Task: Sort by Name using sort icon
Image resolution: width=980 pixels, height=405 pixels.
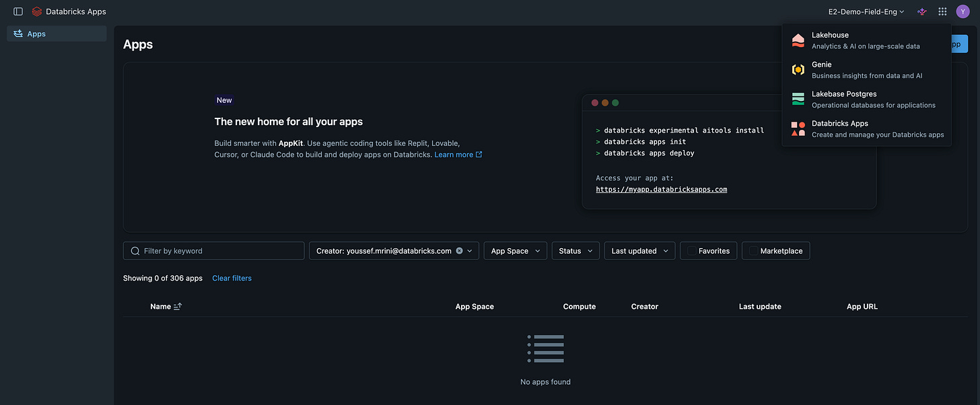Action: pyautogui.click(x=178, y=306)
